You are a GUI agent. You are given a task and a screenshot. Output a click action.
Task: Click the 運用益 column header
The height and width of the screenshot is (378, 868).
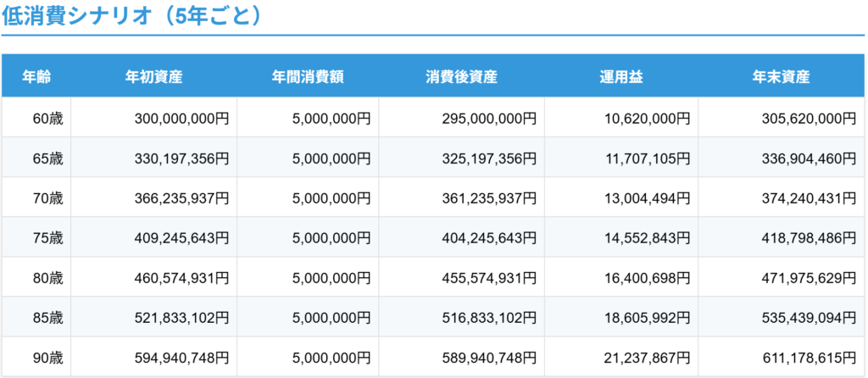pos(621,76)
